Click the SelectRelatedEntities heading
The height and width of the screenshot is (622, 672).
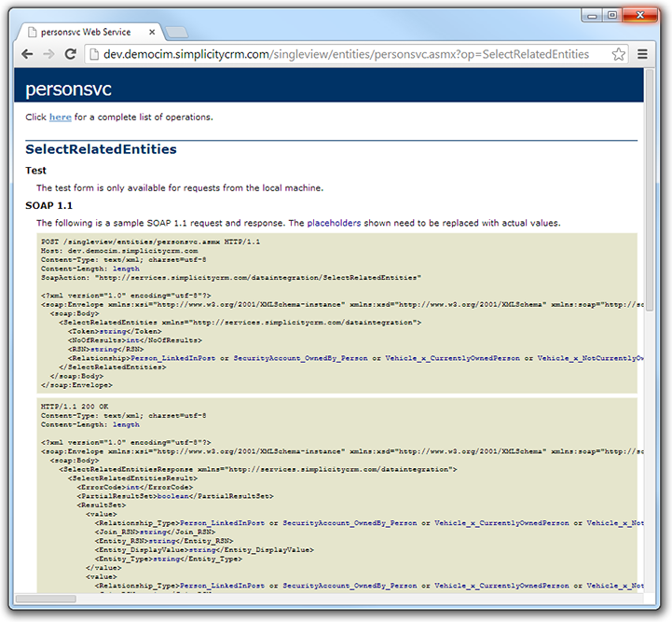click(x=102, y=149)
